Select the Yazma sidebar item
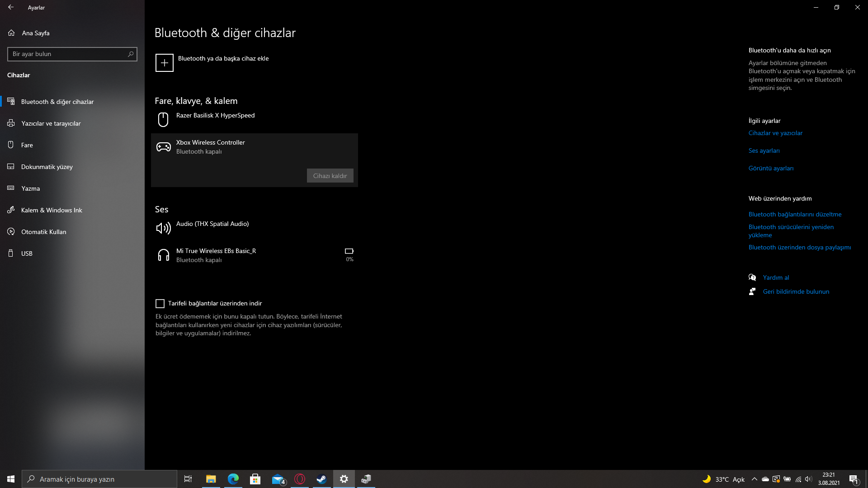Viewport: 868px width, 488px height. [x=72, y=188]
